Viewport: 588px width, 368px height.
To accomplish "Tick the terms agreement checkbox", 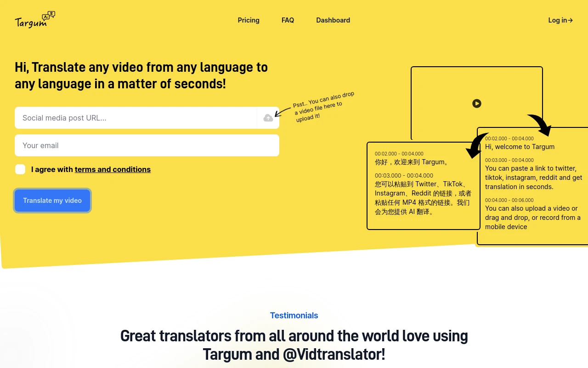I will [x=20, y=169].
